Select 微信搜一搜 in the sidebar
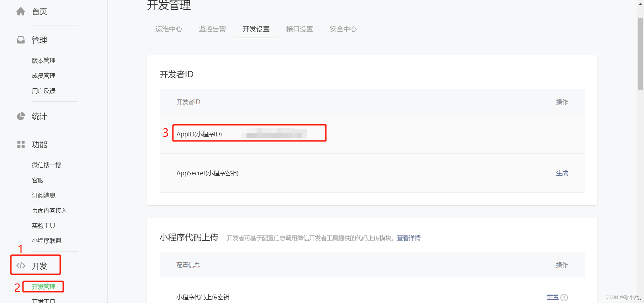This screenshot has height=303, width=644. point(47,165)
